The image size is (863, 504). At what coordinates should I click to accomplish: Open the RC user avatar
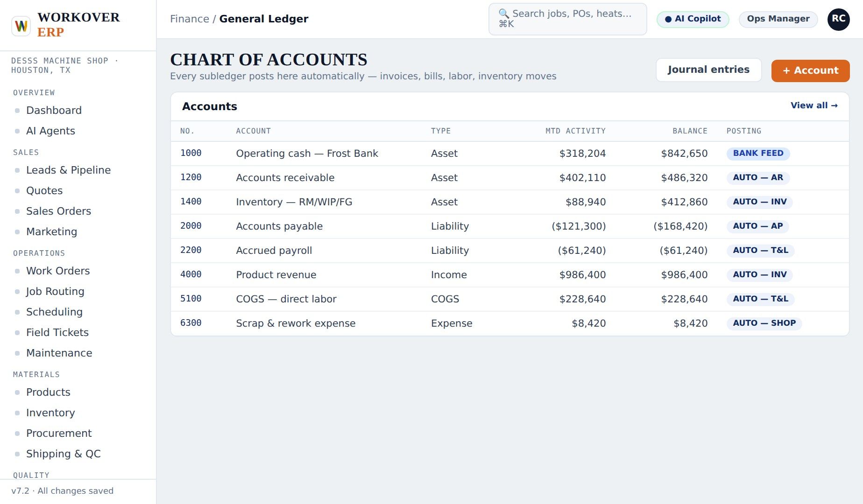click(x=838, y=19)
